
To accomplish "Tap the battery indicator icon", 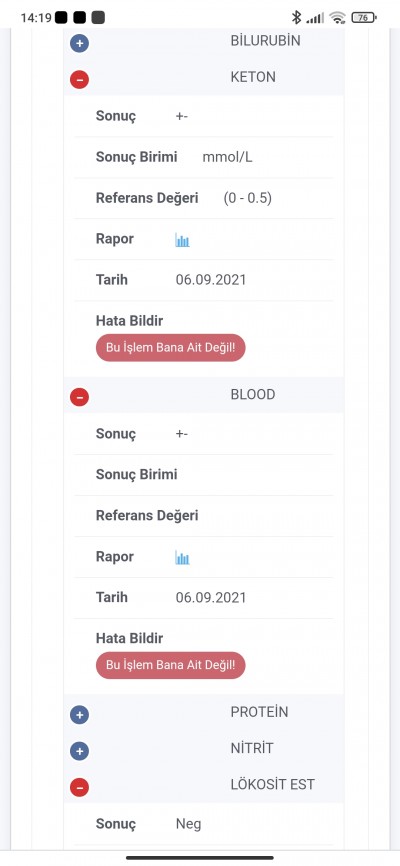I will tap(364, 18).
